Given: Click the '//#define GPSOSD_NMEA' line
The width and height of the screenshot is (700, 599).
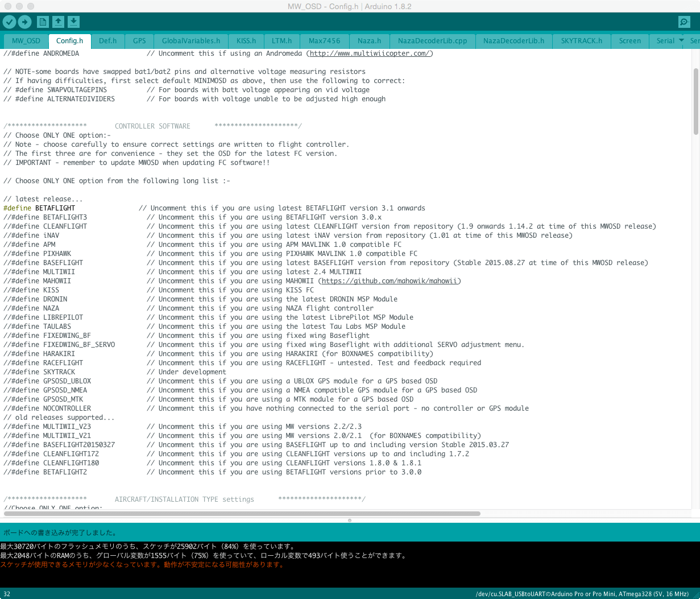Looking at the screenshot, I should (x=240, y=390).
